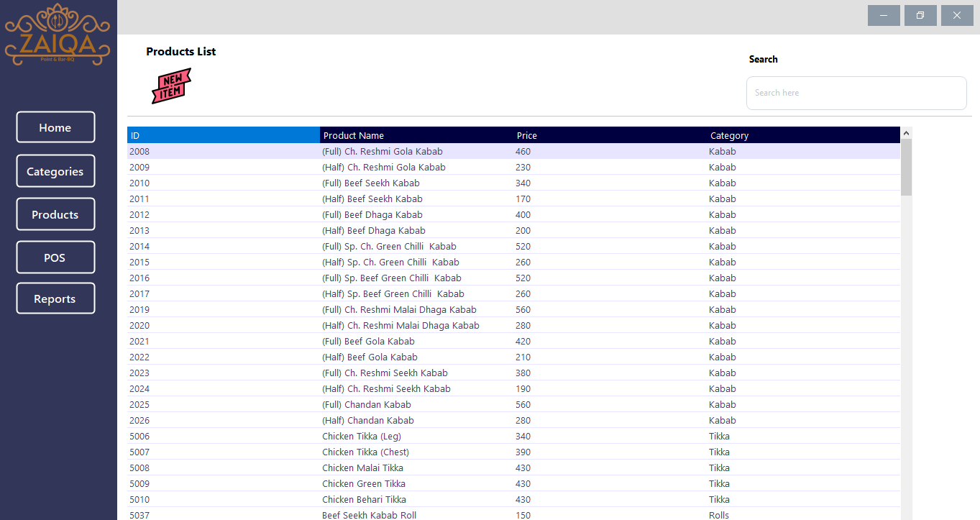Image resolution: width=980 pixels, height=520 pixels.
Task: Sort by the ID column header
Action: 223,135
